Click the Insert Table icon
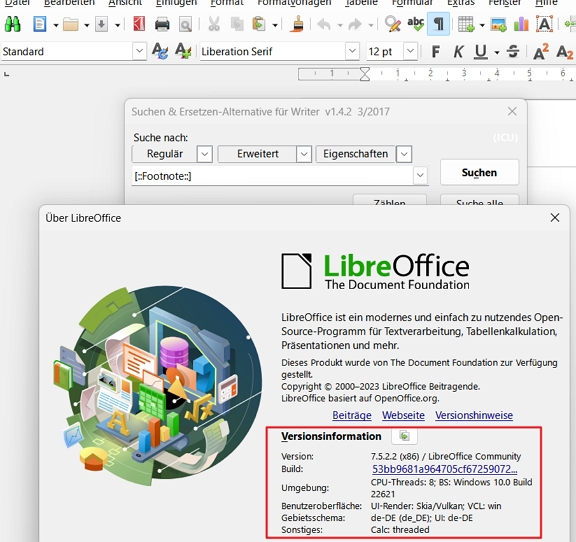This screenshot has height=542, width=576. 466,25
